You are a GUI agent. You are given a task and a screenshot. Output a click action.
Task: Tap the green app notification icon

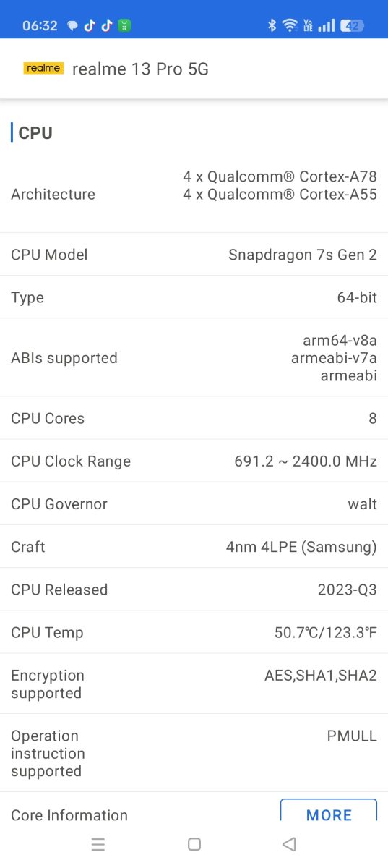(x=124, y=25)
